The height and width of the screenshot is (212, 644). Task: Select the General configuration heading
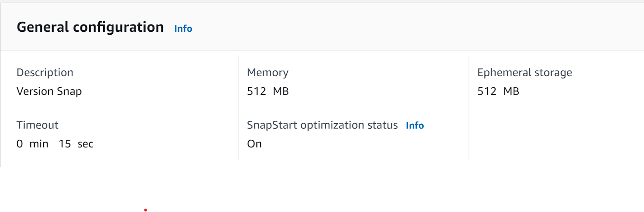(x=90, y=27)
